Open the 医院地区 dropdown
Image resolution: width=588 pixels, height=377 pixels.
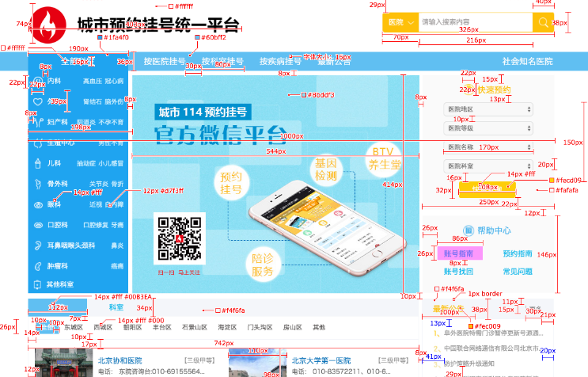click(x=488, y=109)
